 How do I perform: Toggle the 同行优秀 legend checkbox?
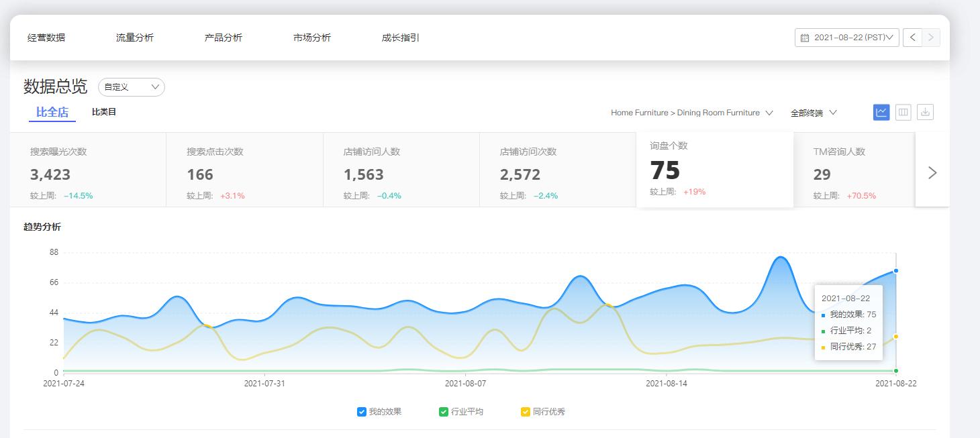tap(526, 412)
